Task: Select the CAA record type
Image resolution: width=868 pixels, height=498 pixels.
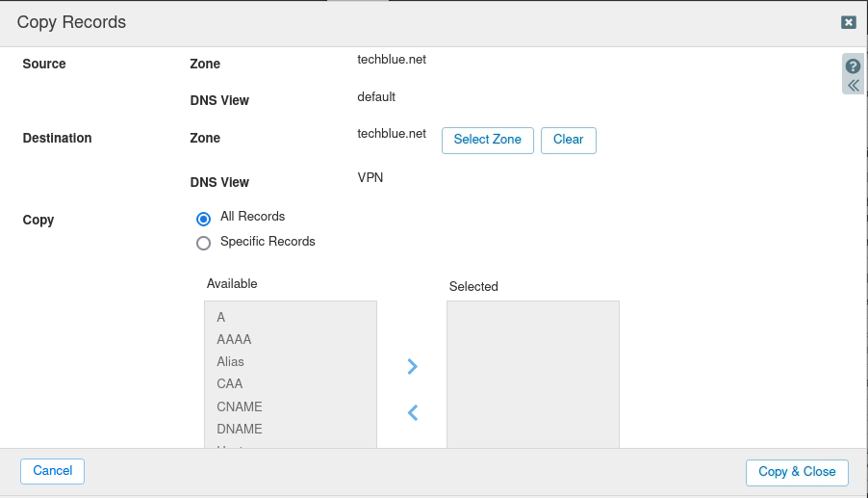Action: tap(230, 384)
